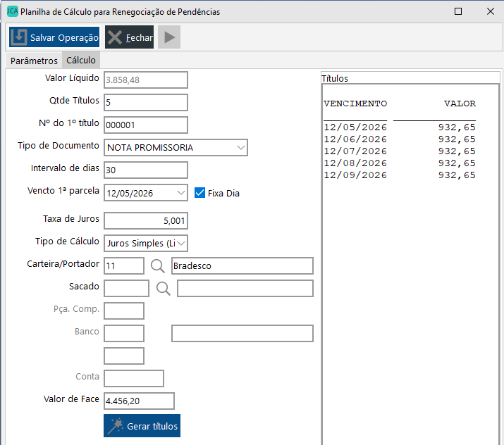Click the Qtde Títulos input field
Screen dimensions: 504x445
pyautogui.click(x=145, y=102)
